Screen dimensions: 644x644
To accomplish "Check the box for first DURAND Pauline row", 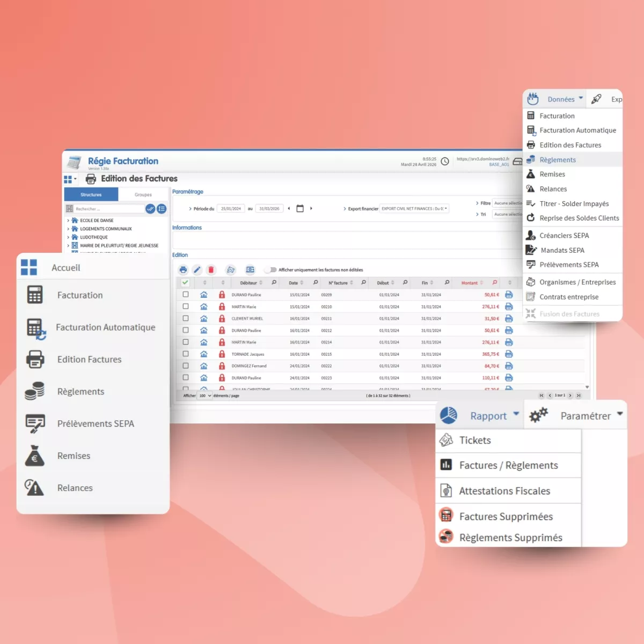I will pyautogui.click(x=186, y=295).
